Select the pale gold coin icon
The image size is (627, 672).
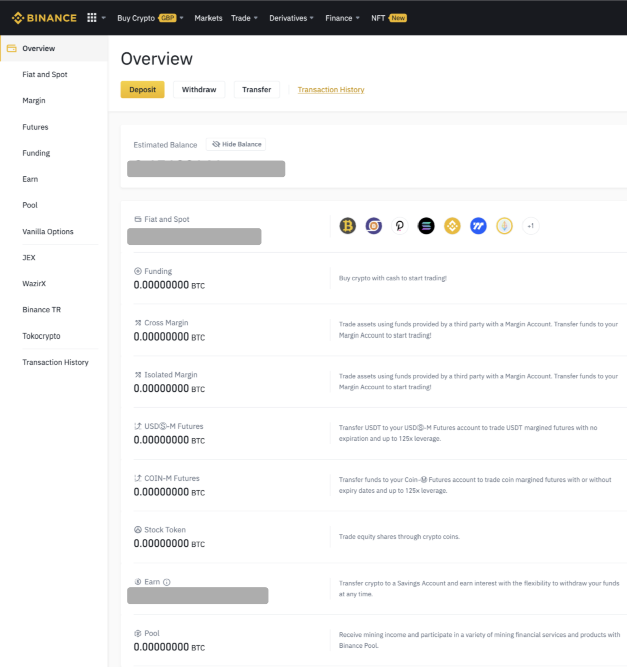coord(504,226)
